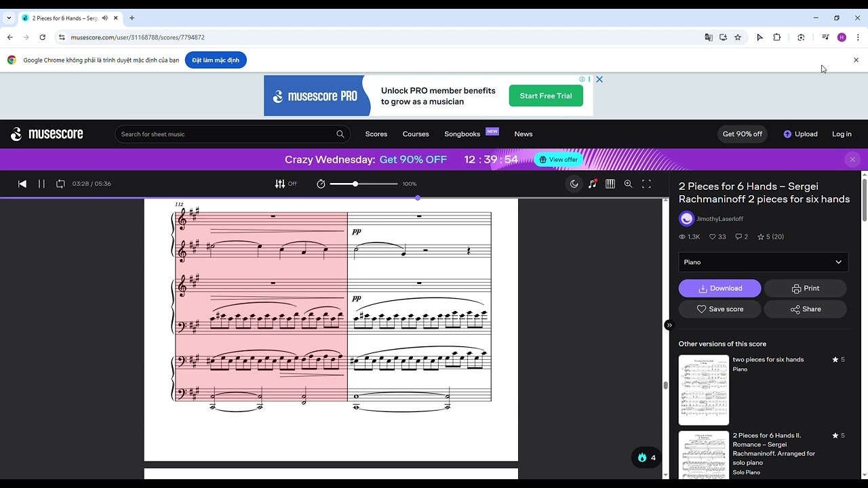Click Save score button
Viewport: 868px width, 488px height.
(x=719, y=309)
